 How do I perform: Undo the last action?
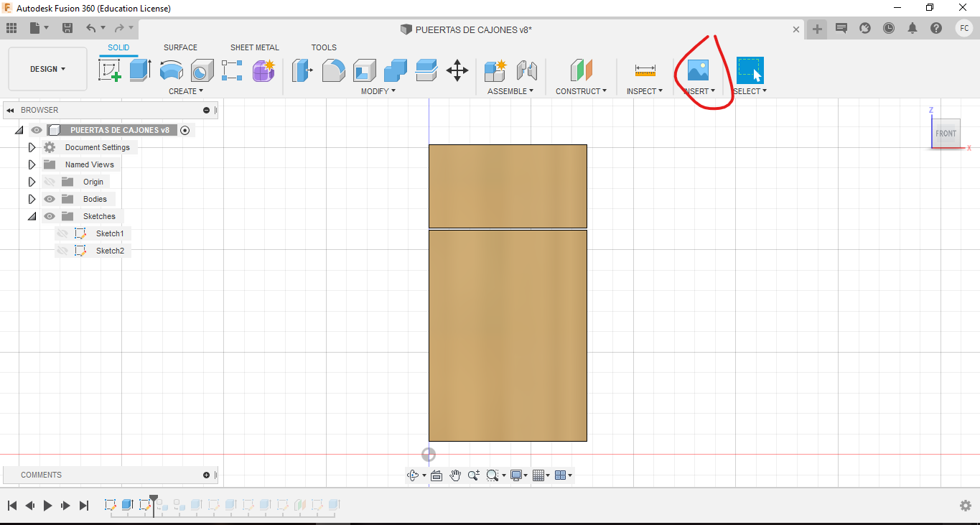pos(91,28)
